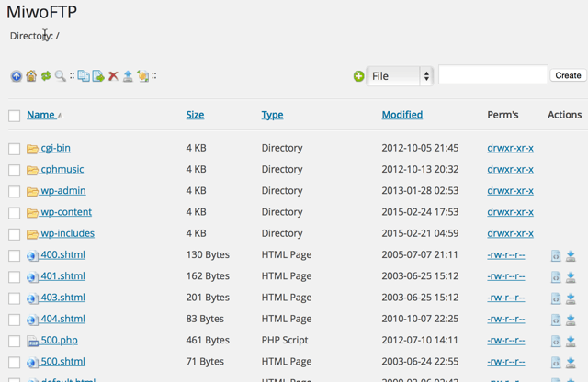The width and height of the screenshot is (588, 382).
Task: Open the 401.shtml file link
Action: tap(63, 275)
